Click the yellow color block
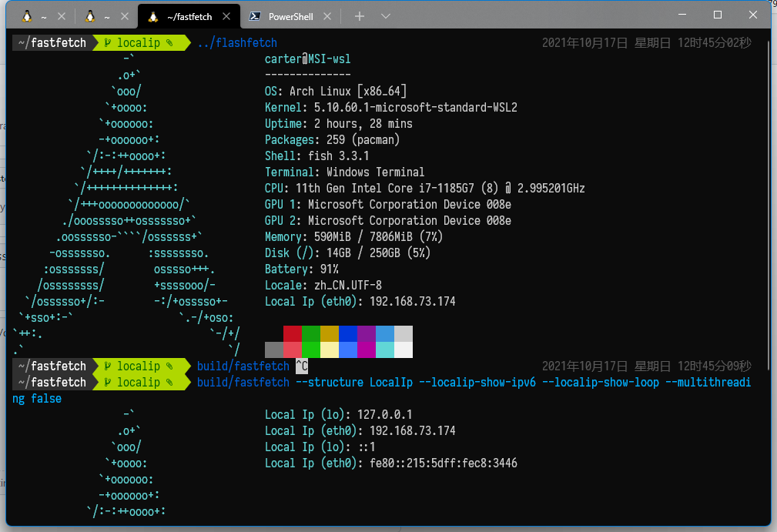The width and height of the screenshot is (777, 532). point(330,333)
